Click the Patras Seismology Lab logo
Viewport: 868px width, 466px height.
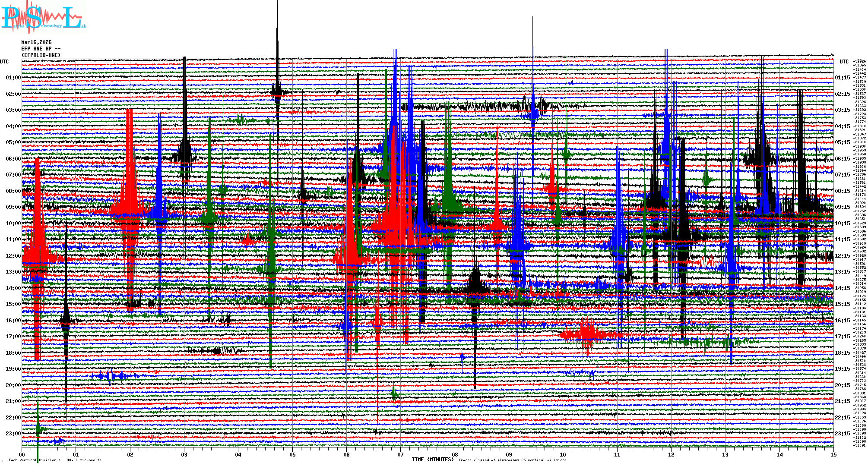43,18
